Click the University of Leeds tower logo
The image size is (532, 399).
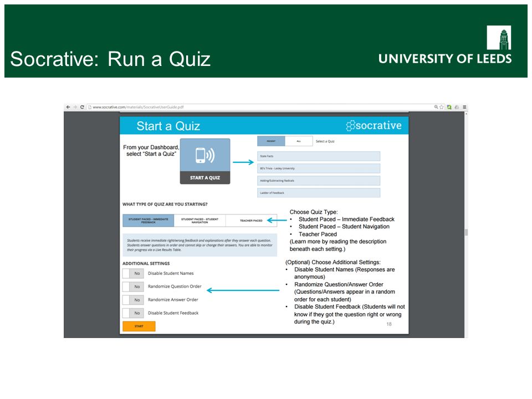[499, 38]
